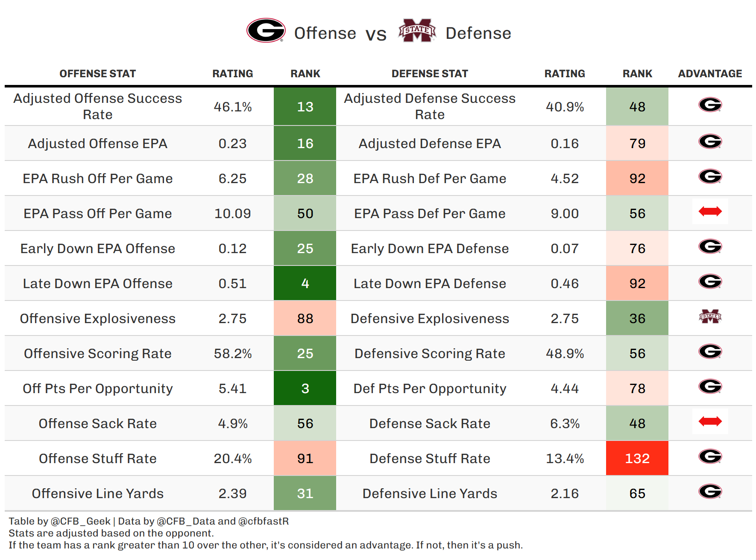The width and height of the screenshot is (756, 560).
Task: Click the red push arrow for EPA Pass
Action: 710,211
